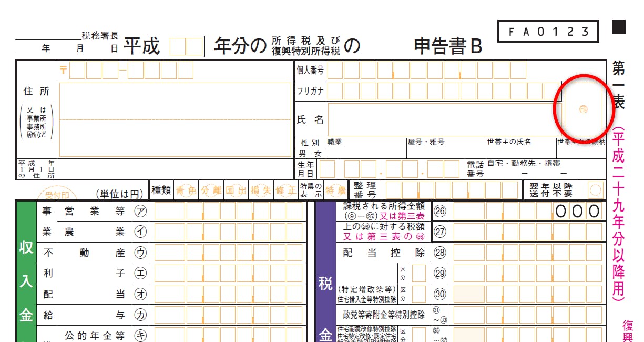
Task: Select 分離 in the 種類 row
Action: (x=211, y=190)
